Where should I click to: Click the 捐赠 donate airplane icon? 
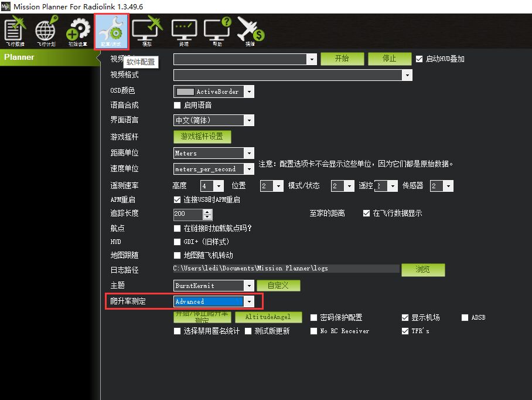click(251, 31)
